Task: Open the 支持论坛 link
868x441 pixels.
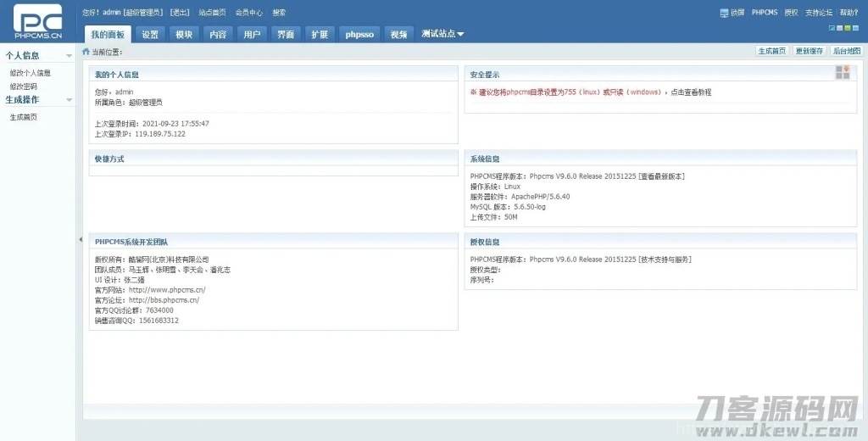Action: (819, 13)
